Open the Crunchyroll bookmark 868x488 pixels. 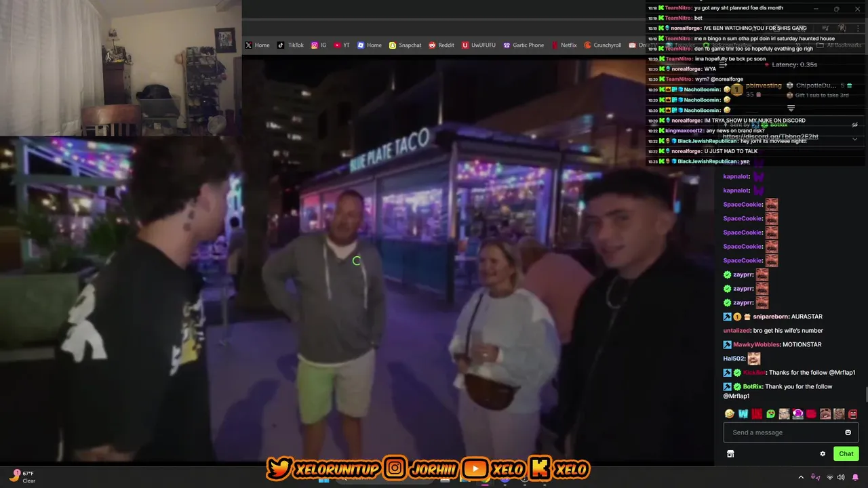pyautogui.click(x=603, y=45)
